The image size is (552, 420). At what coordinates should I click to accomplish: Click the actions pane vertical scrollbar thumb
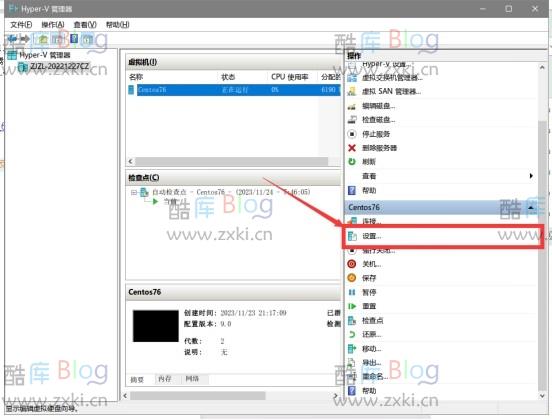542,255
